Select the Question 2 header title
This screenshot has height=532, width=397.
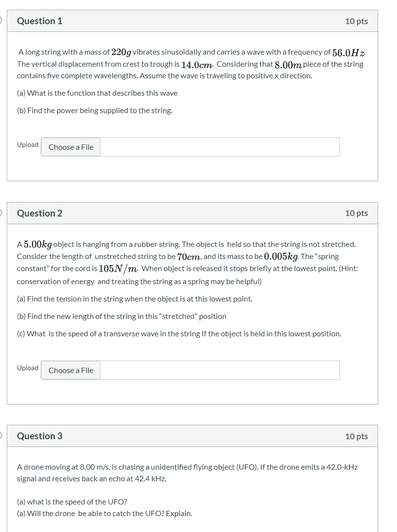pos(40,213)
